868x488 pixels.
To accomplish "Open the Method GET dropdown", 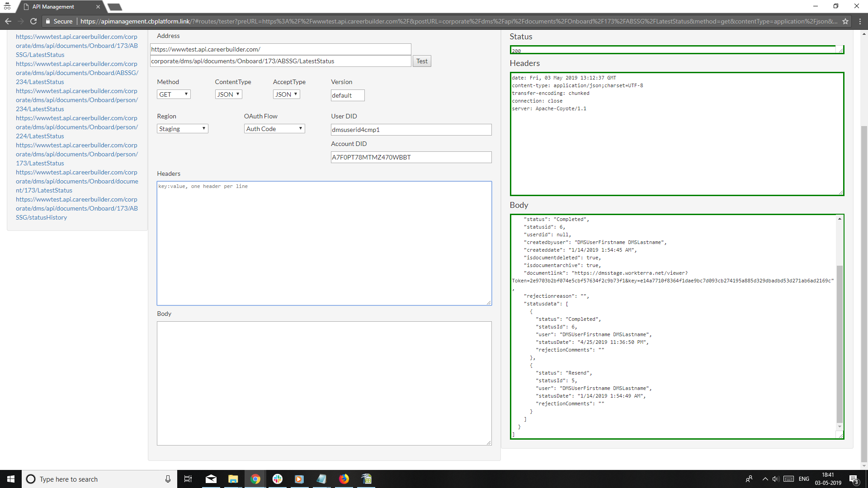I will [x=174, y=94].
